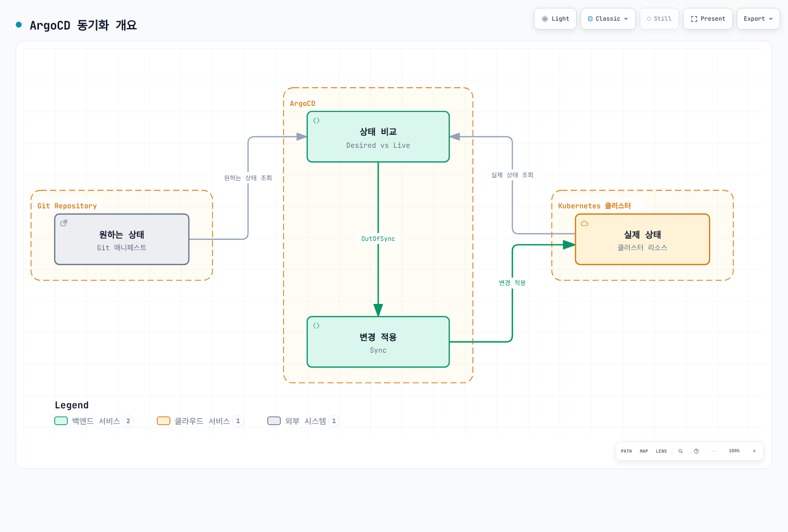Screen dimensions: 788x532
Task: Click the code icon on 변경 적용 node
Action: 316,326
